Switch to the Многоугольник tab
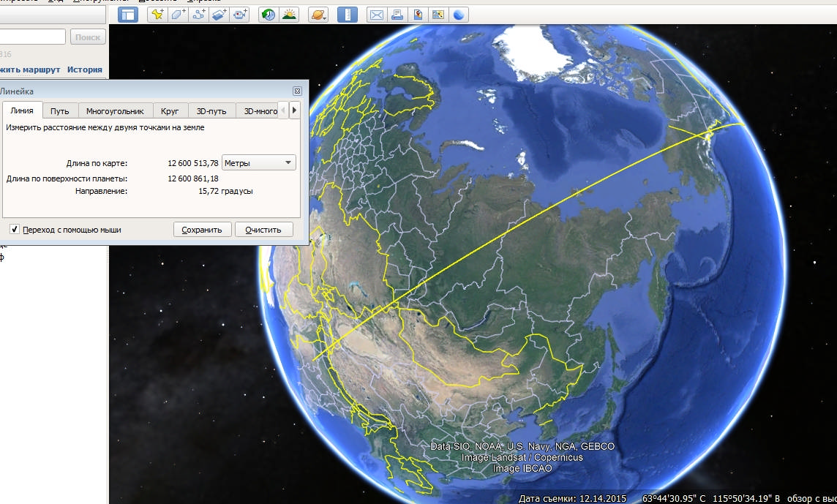 tap(115, 111)
